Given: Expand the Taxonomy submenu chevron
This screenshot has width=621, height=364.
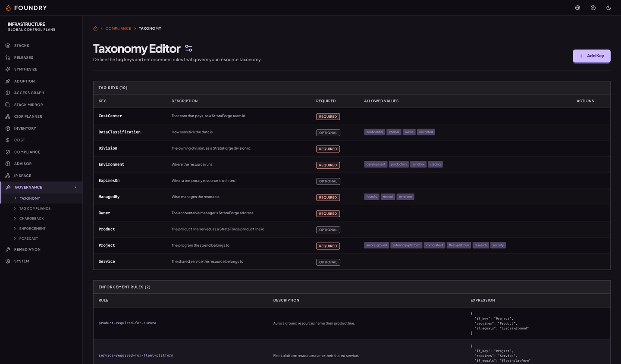Looking at the screenshot, I should click(16, 198).
